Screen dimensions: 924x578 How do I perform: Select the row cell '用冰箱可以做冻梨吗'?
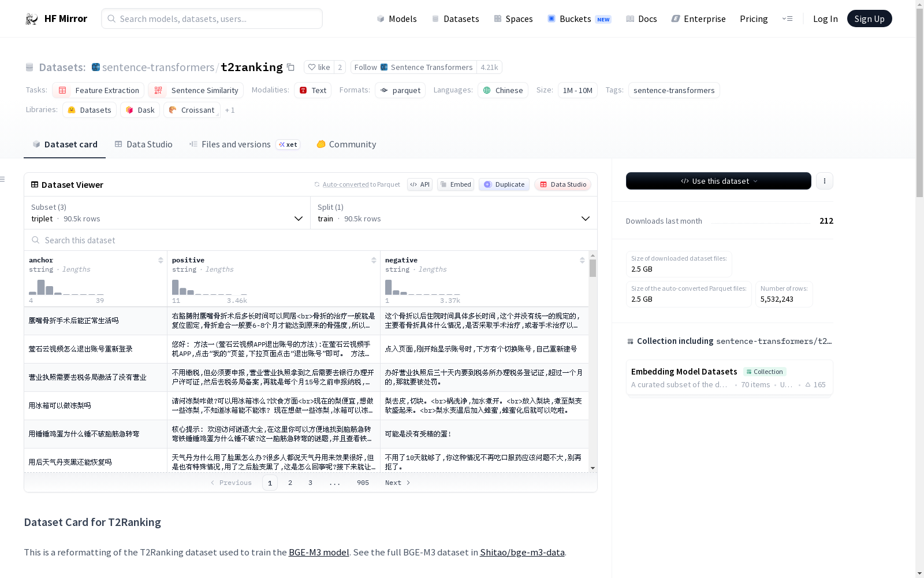(96, 406)
